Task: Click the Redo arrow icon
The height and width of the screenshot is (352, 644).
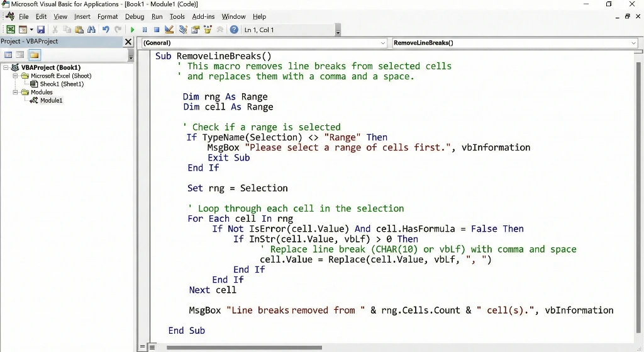Action: (118, 30)
